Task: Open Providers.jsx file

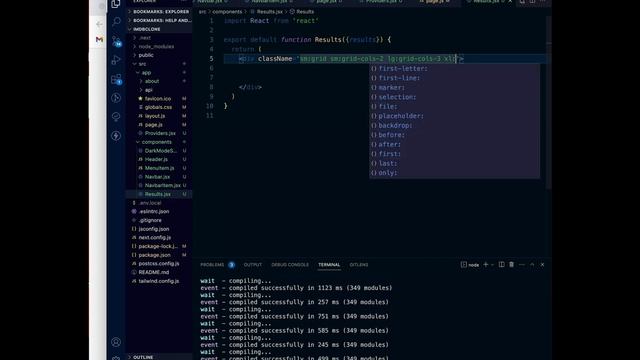Action: [160, 133]
